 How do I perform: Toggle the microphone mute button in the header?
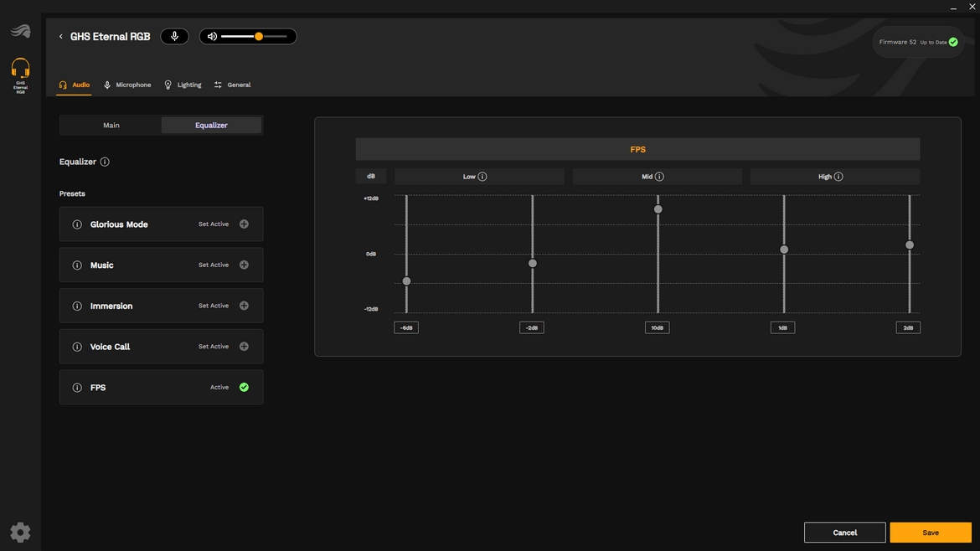click(x=174, y=36)
